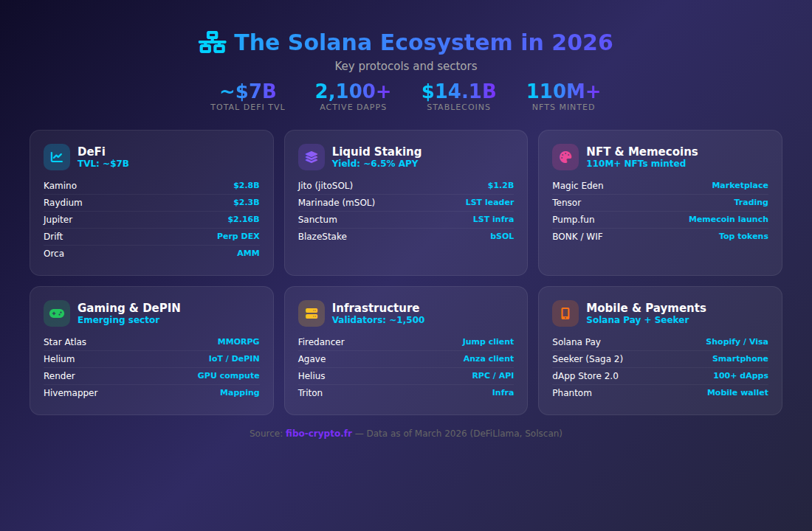The width and height of the screenshot is (812, 531).
Task: Click the Trading value for Tensor
Action: pos(751,202)
